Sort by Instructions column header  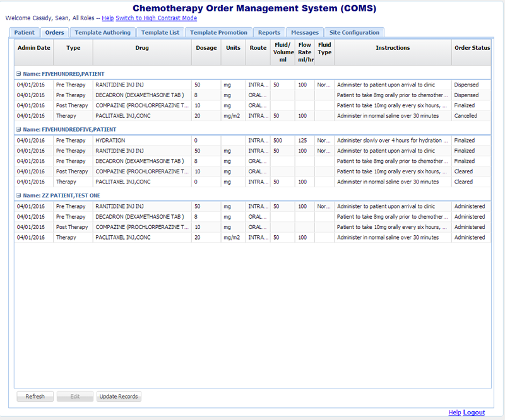pyautogui.click(x=393, y=52)
